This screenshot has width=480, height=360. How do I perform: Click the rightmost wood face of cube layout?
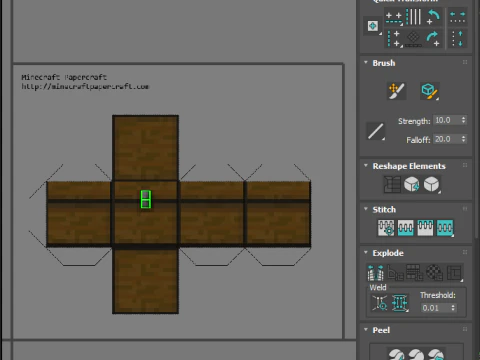coord(278,214)
